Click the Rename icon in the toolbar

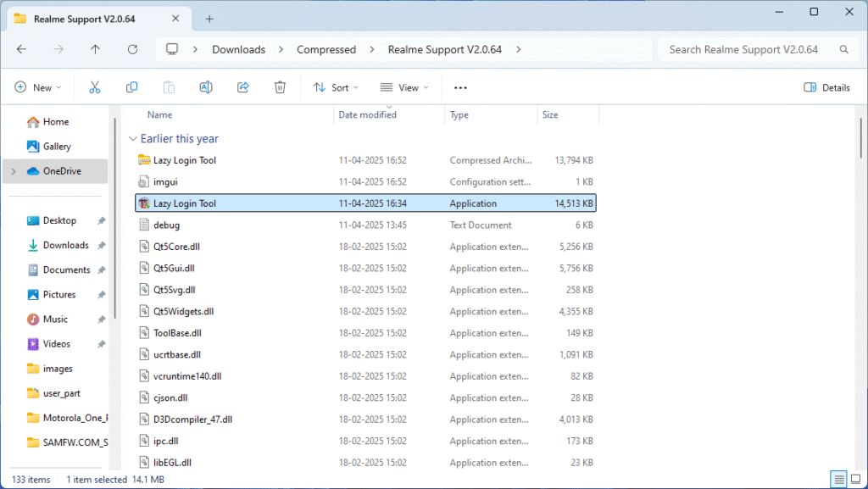[x=206, y=87]
